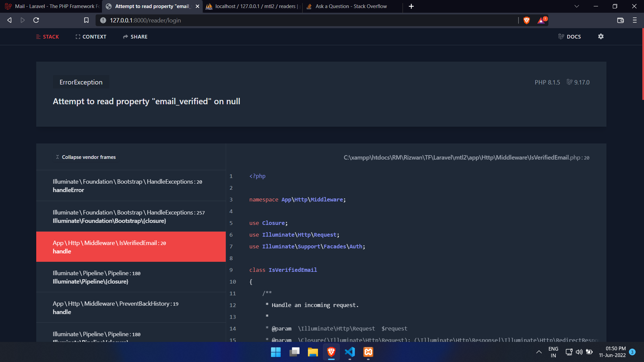The image size is (644, 362).
Task: Switch to the Ask a Question Stack Overflow tab
Action: [x=352, y=6]
